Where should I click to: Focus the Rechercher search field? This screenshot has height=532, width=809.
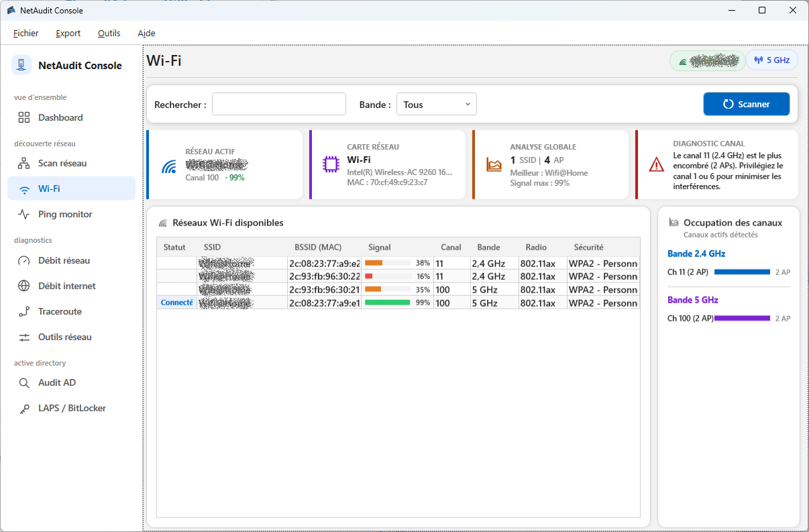tap(279, 104)
